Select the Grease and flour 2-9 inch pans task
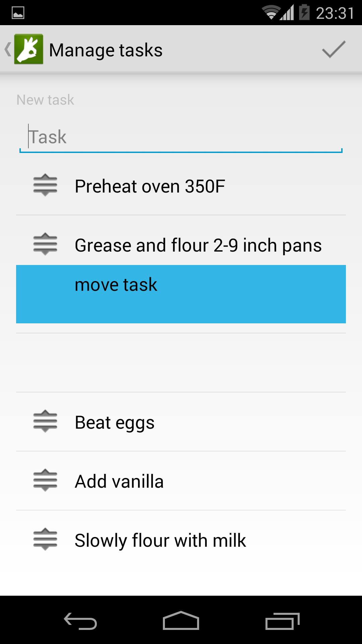The image size is (362, 644). pyautogui.click(x=198, y=245)
